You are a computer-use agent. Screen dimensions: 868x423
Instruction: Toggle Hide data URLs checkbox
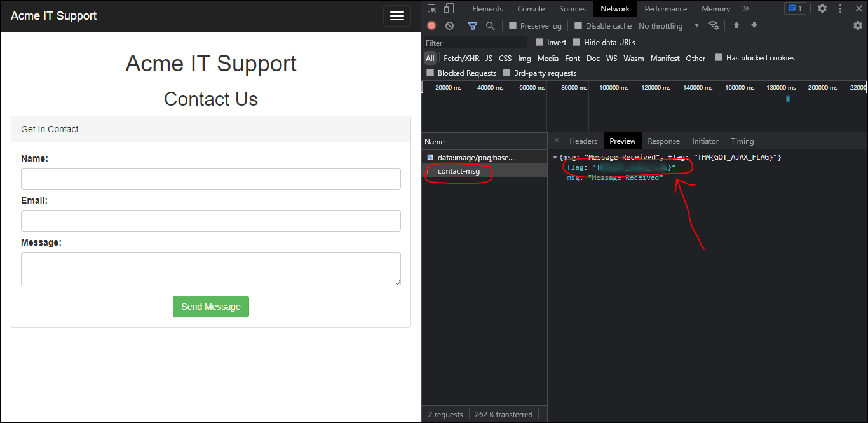coord(576,42)
